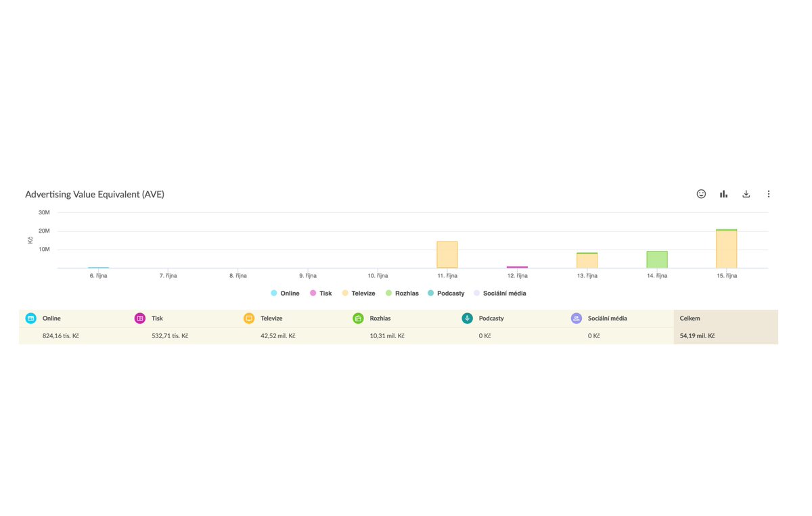Click the Televize column label in summary
The image size is (812, 516).
(271, 318)
